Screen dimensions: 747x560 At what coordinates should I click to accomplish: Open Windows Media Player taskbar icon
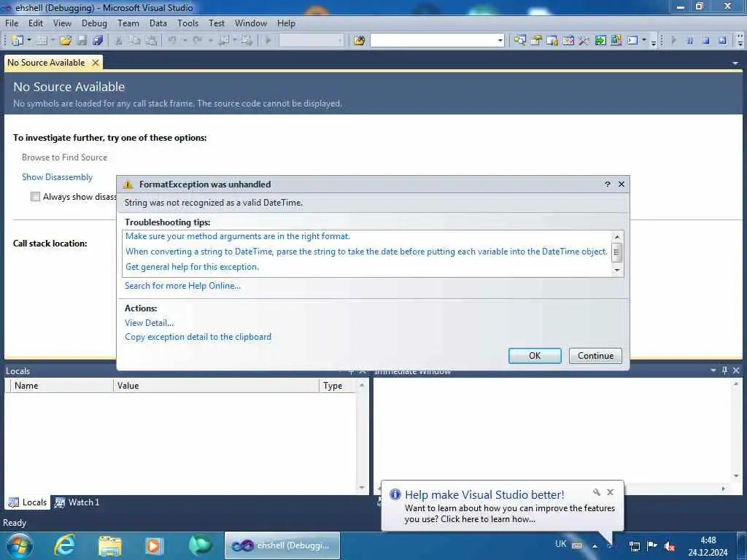coord(154,545)
